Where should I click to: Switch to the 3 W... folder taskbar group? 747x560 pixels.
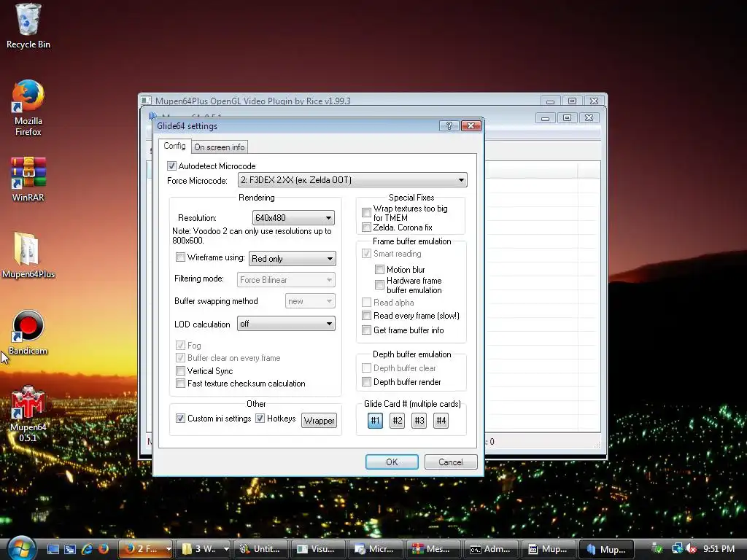(x=200, y=549)
